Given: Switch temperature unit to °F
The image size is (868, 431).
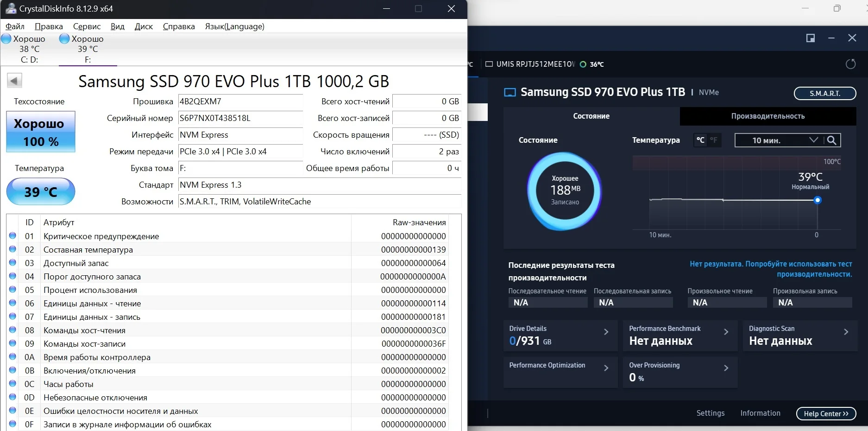Looking at the screenshot, I should (x=714, y=140).
